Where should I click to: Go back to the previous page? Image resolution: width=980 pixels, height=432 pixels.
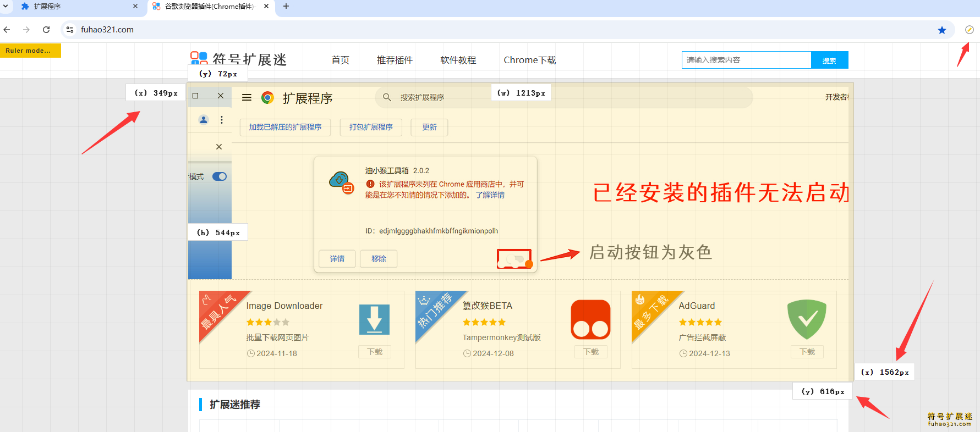click(7, 30)
